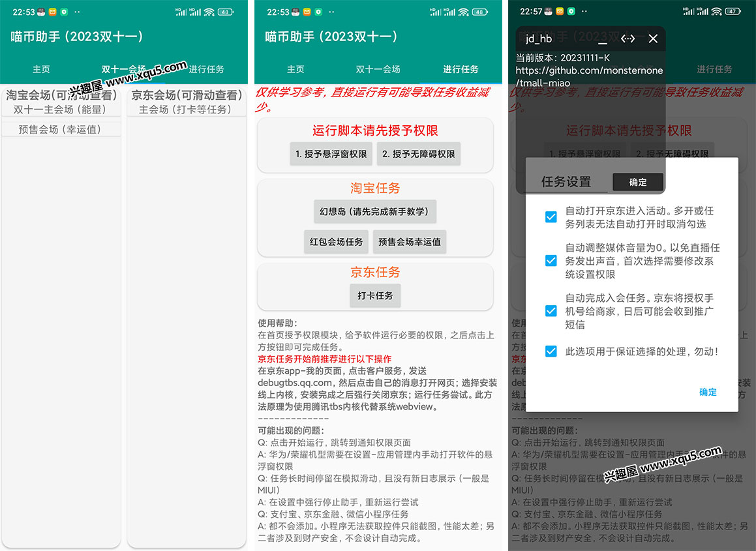Run 红包会场任务 button
Viewport: 756px width, 551px height.
coord(336,241)
